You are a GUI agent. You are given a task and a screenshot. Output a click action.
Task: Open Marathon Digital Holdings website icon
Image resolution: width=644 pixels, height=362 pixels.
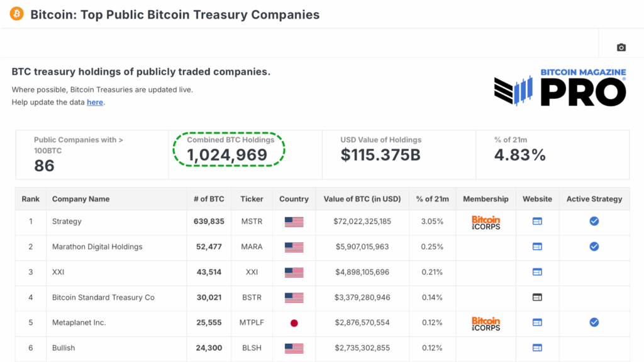537,247
